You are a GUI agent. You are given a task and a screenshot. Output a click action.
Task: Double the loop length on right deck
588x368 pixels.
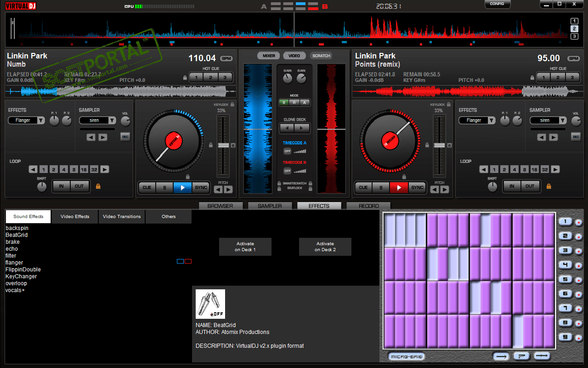(555, 169)
